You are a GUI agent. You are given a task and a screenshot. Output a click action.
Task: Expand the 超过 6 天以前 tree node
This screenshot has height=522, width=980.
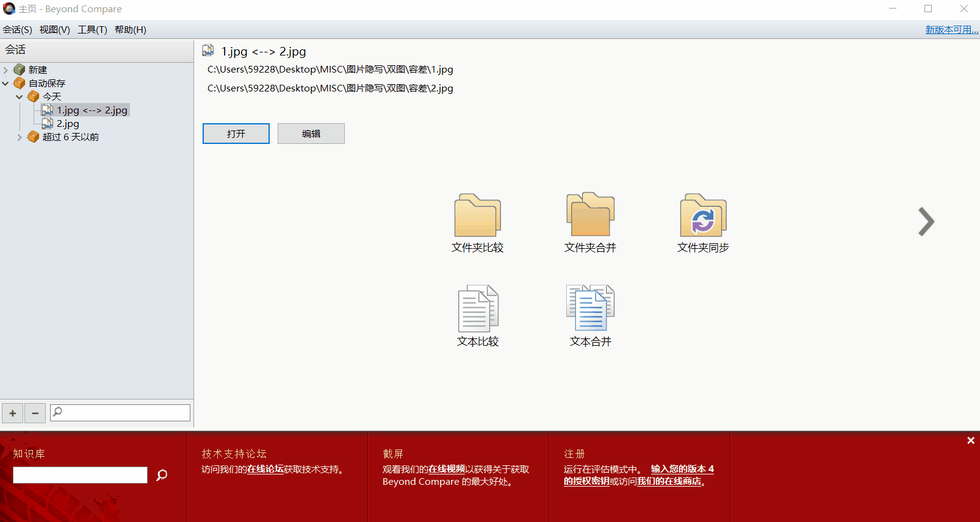click(x=20, y=137)
